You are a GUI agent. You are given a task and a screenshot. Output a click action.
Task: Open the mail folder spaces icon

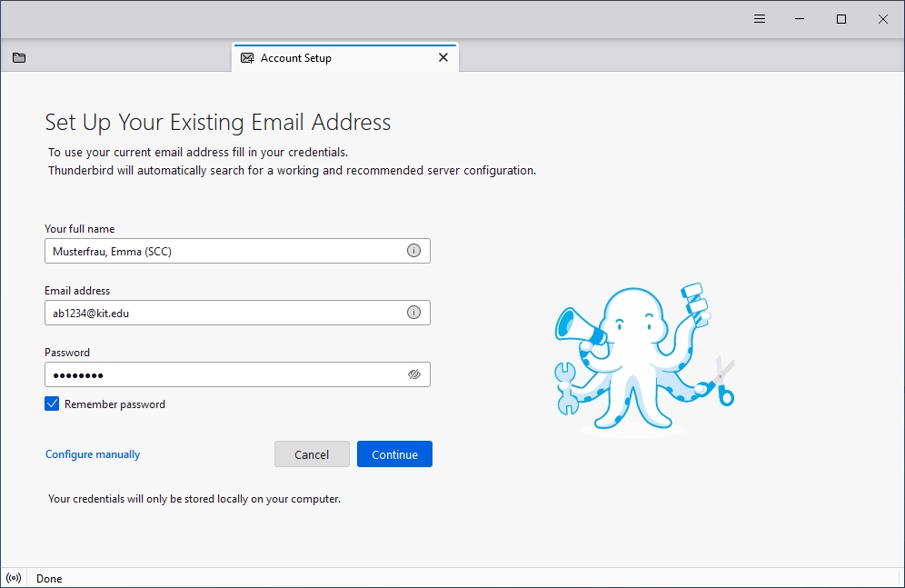point(19,57)
